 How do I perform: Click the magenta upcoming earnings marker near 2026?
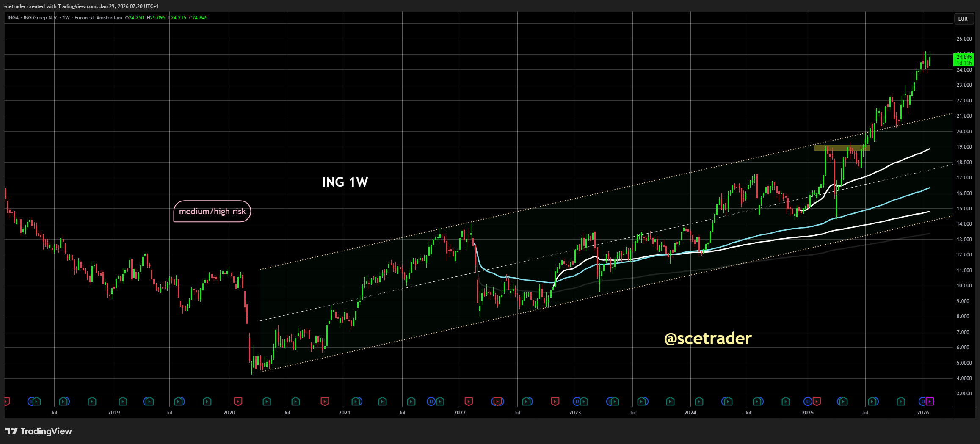click(x=930, y=401)
